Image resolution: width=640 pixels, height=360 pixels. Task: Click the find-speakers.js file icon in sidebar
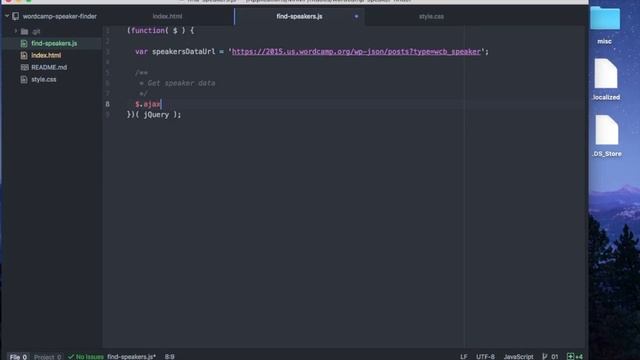pyautogui.click(x=24, y=43)
